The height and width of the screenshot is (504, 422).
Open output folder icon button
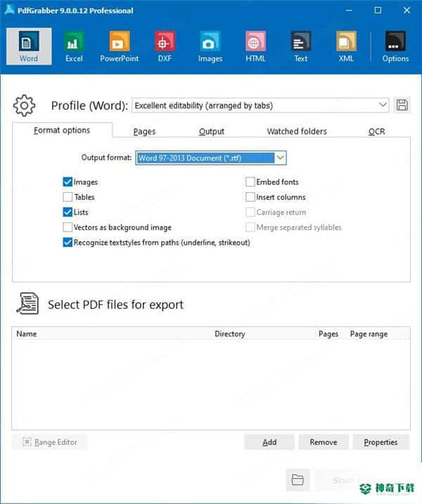click(x=298, y=480)
